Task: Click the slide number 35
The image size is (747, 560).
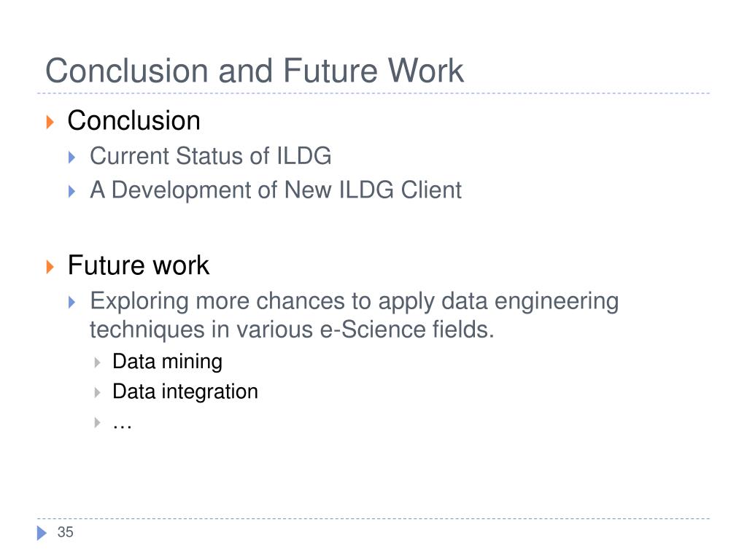Action: [65, 532]
